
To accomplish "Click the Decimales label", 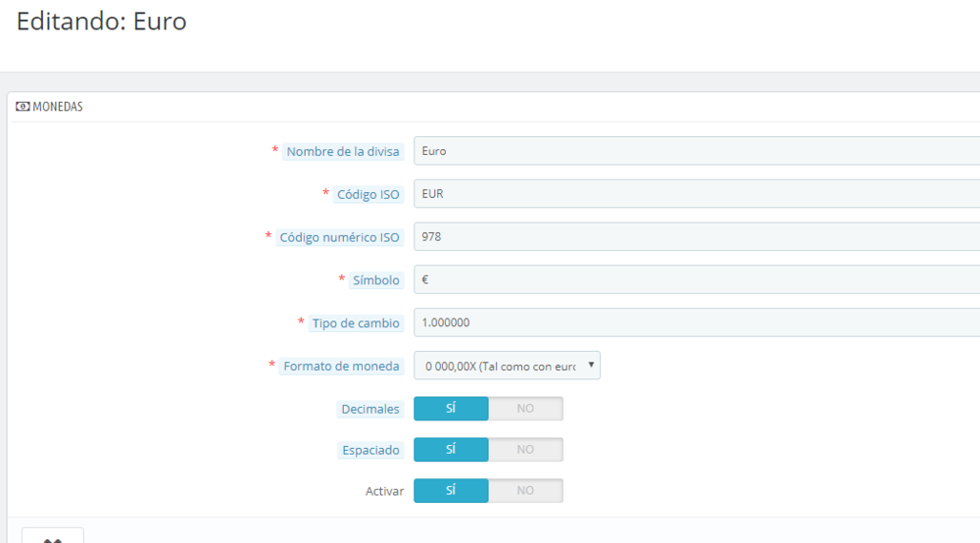I will tap(370, 410).
